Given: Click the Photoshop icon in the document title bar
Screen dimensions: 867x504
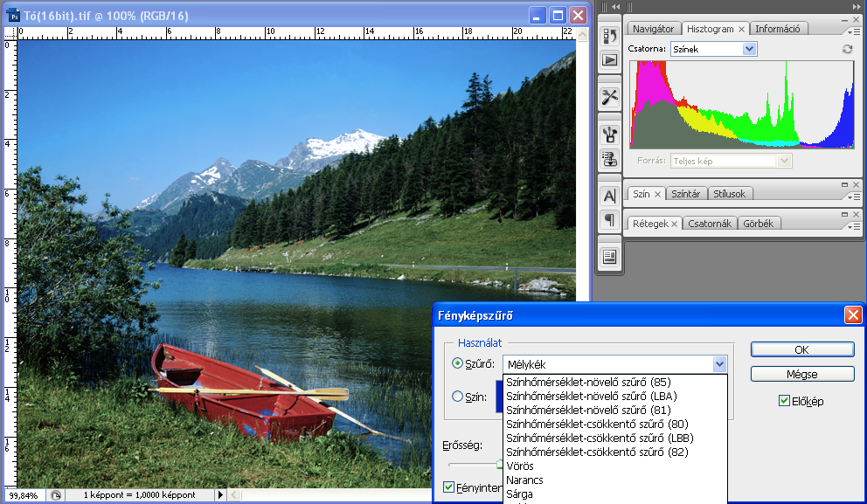Looking at the screenshot, I should pyautogui.click(x=14, y=16).
